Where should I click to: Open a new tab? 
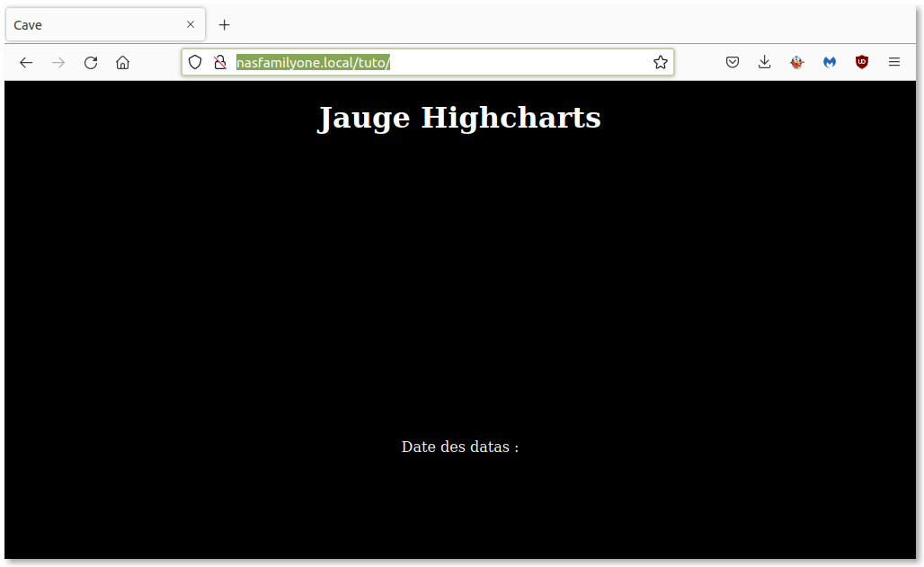[224, 25]
